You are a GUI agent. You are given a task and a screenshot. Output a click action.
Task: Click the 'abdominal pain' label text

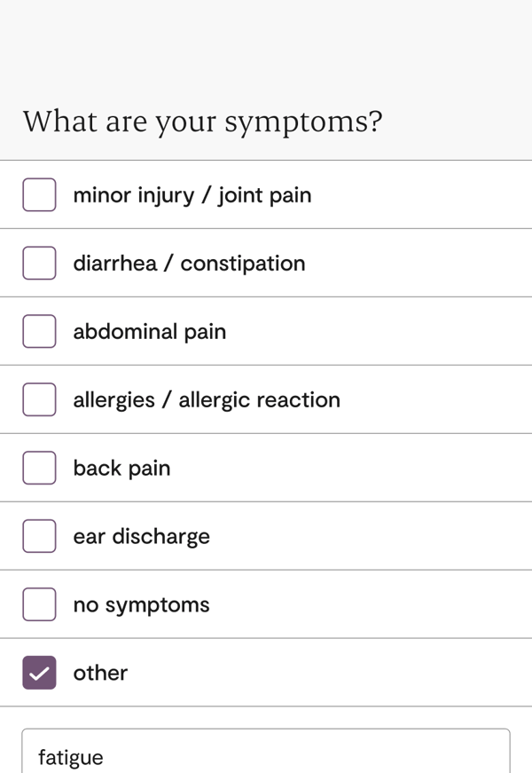point(150,332)
